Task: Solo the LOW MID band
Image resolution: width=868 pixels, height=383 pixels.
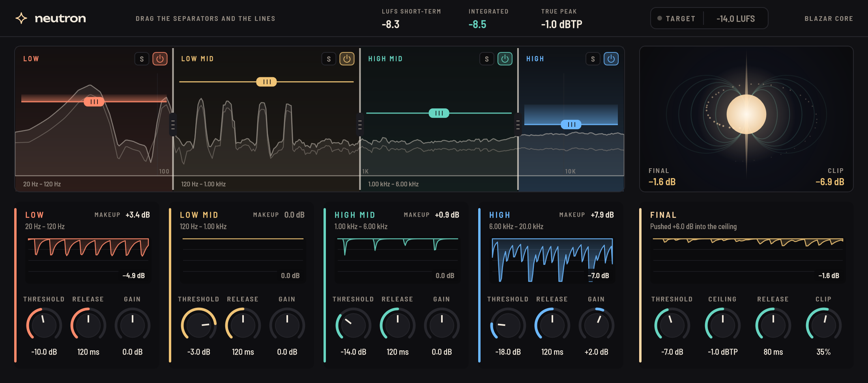Action: coord(329,59)
